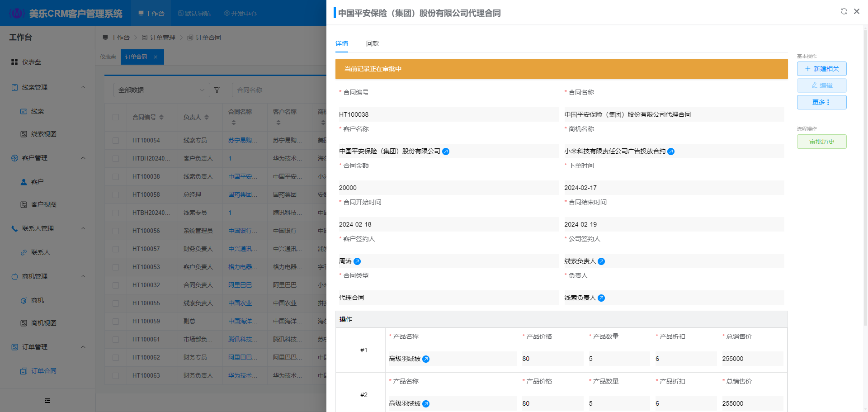Open 开发中心 in the top navigation
868x412 pixels.
coord(241,14)
